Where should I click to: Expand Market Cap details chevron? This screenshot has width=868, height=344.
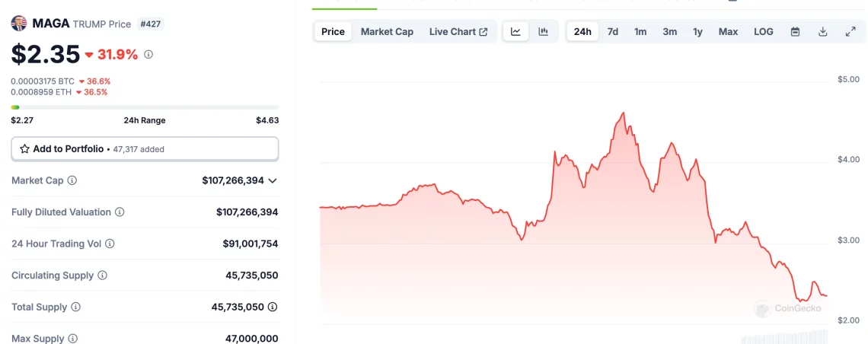pos(273,180)
